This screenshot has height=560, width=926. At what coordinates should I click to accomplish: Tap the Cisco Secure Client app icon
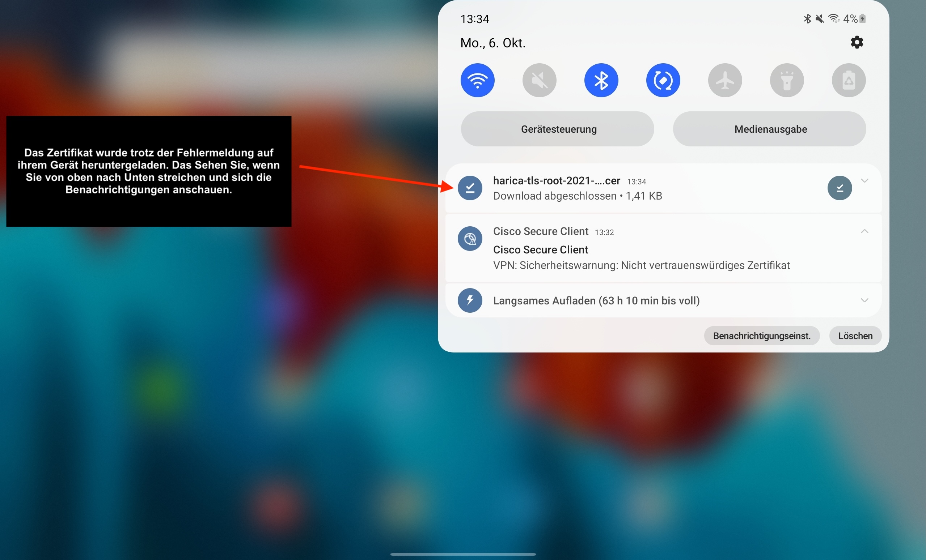470,239
